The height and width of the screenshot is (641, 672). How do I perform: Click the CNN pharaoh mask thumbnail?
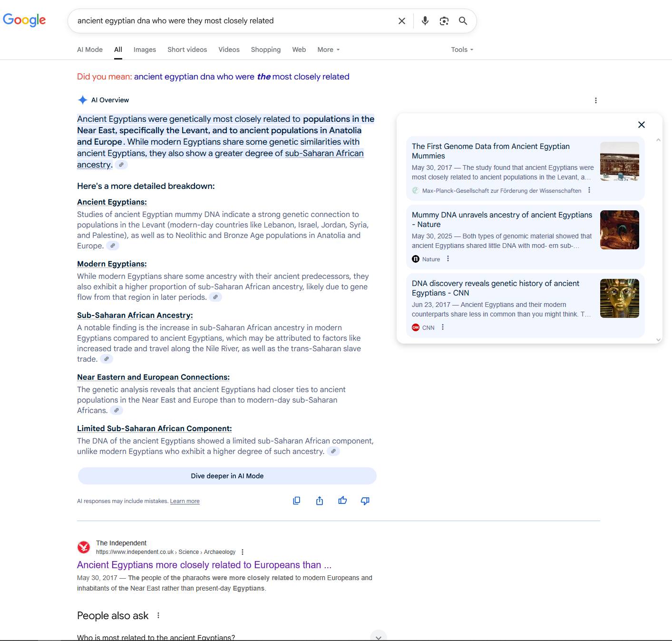620,298
